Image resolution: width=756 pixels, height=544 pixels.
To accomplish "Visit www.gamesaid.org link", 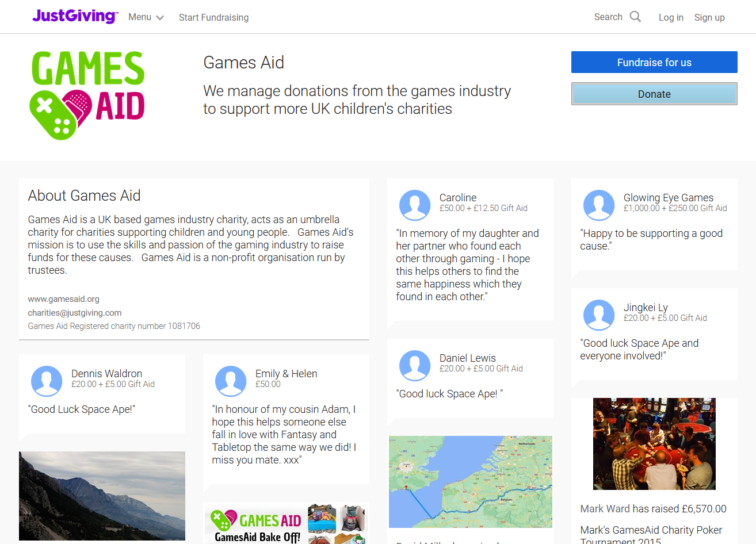I will click(64, 299).
